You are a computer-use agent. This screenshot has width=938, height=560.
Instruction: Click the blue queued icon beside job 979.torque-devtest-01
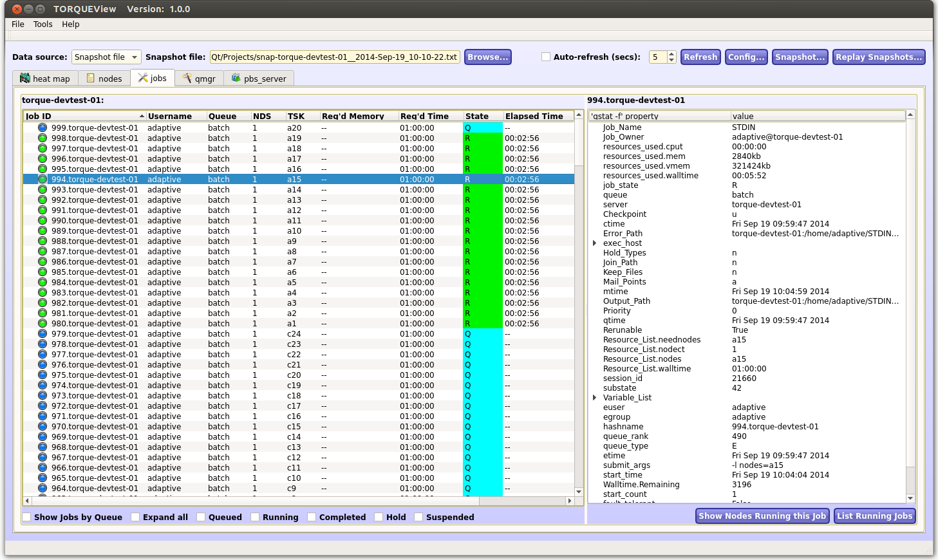pos(42,333)
